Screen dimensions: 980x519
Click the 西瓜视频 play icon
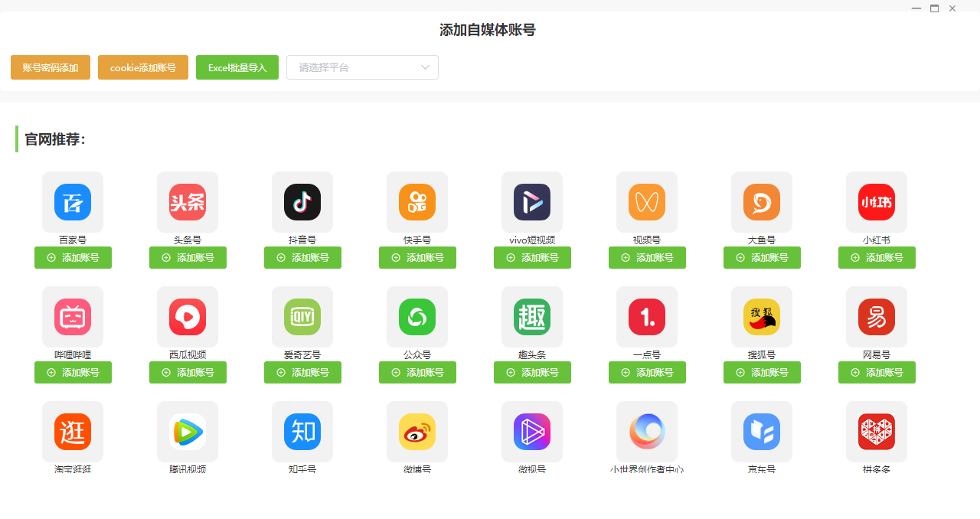pyautogui.click(x=188, y=317)
